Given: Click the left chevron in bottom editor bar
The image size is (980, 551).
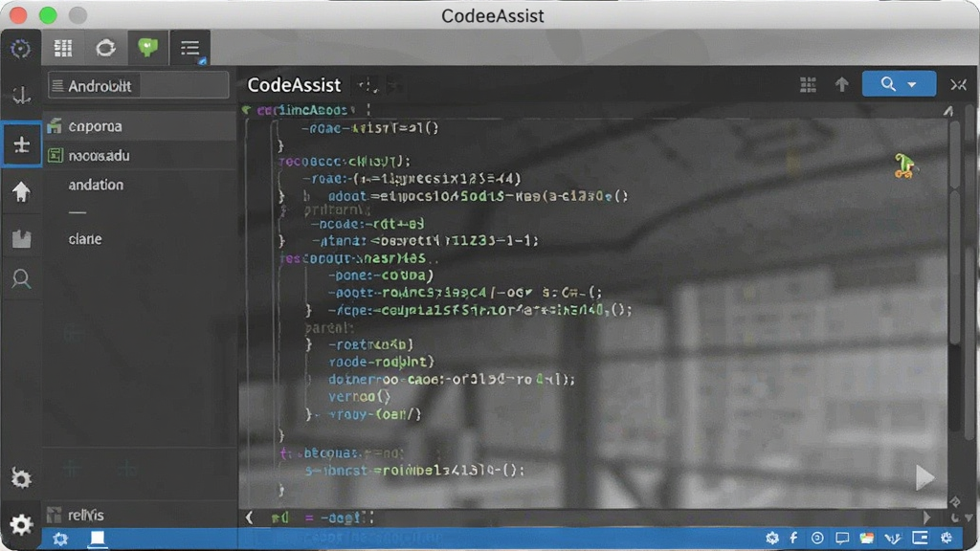Looking at the screenshot, I should click(x=250, y=518).
